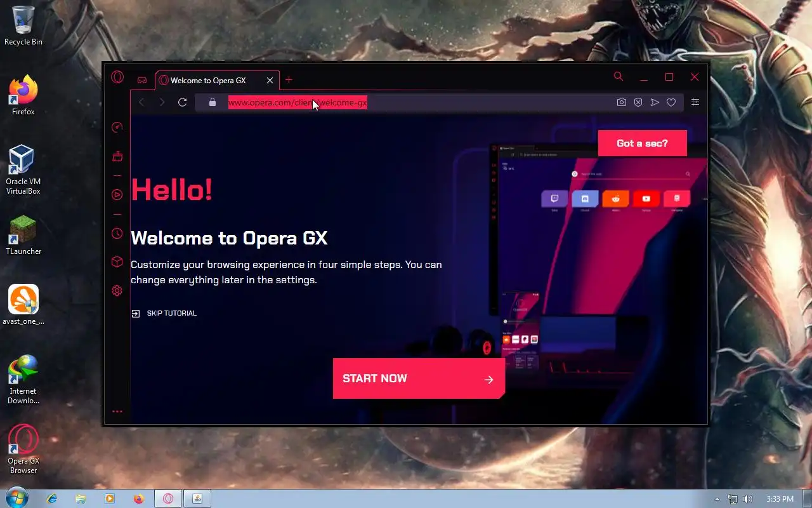Open Extensions cube in sidebar
The height and width of the screenshot is (508, 812).
pos(117,262)
